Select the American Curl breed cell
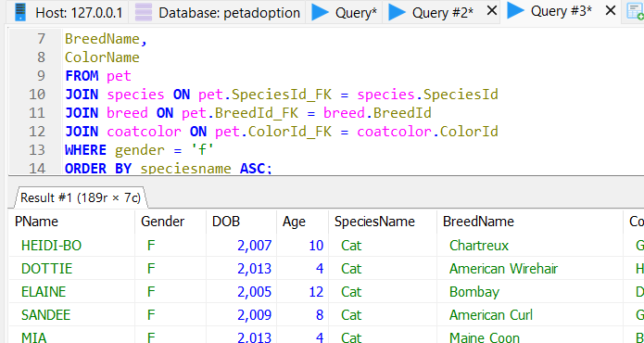 (530, 315)
